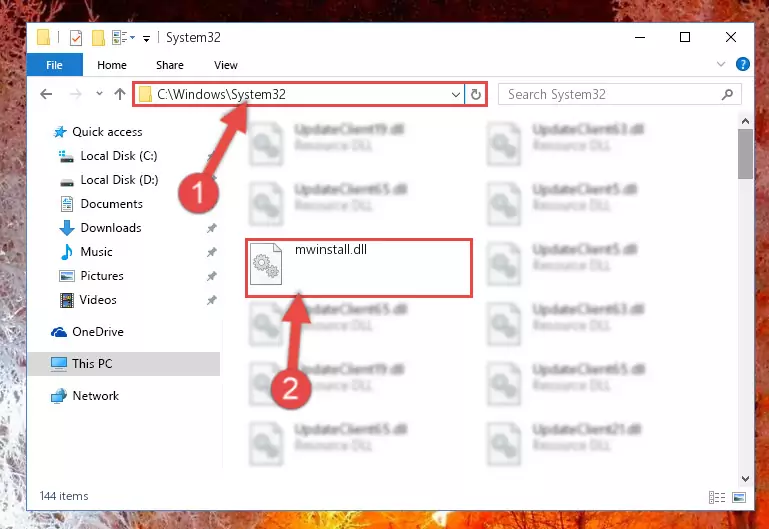The height and width of the screenshot is (529, 769).
Task: Open Videos in the sidebar
Action: pos(98,300)
